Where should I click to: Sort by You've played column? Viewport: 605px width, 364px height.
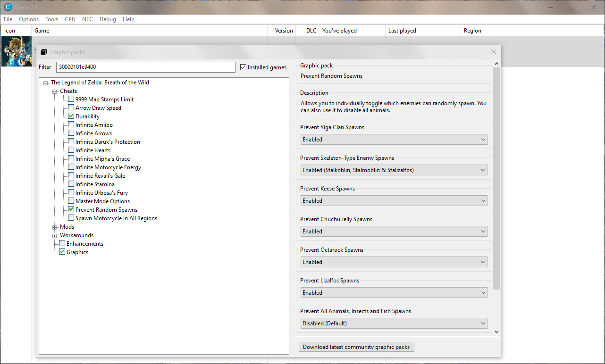(x=352, y=31)
